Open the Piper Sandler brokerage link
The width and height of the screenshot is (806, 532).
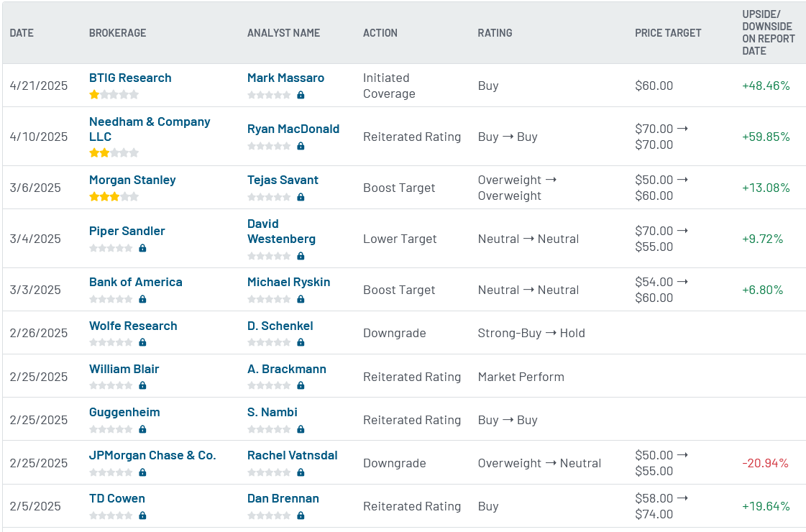tap(127, 231)
